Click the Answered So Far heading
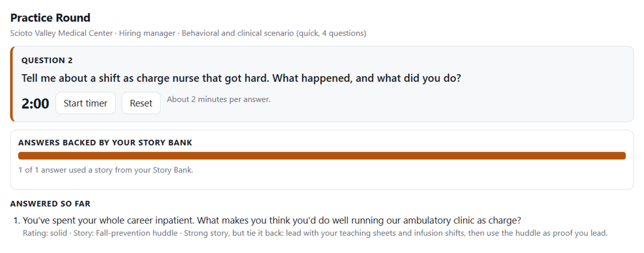Screen dimensions: 644x253 tap(50, 204)
